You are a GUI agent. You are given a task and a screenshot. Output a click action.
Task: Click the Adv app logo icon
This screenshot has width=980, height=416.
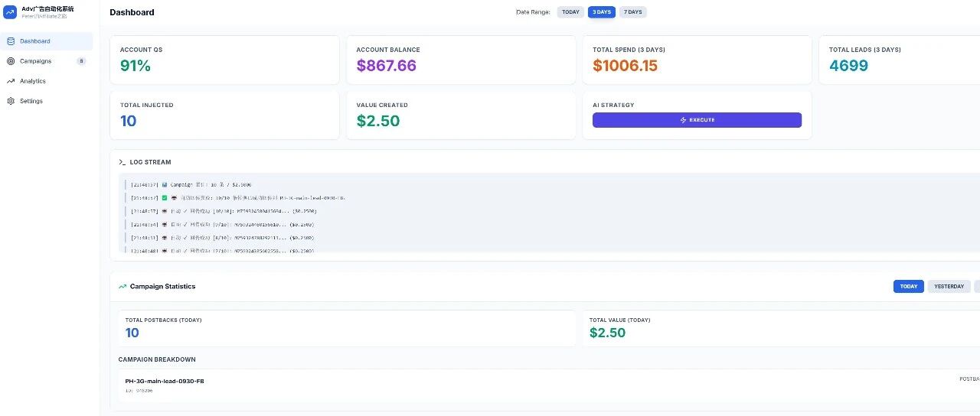[11, 12]
